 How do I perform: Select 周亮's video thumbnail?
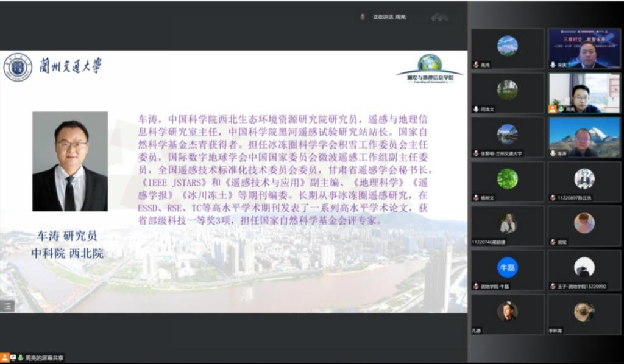(584, 93)
